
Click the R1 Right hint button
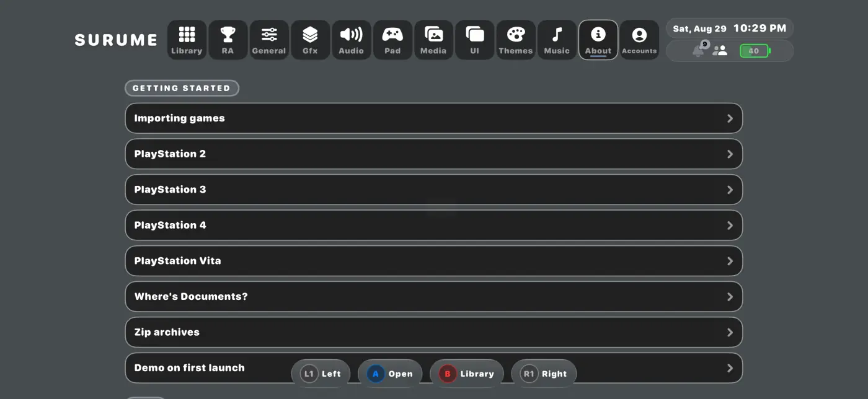click(x=544, y=374)
